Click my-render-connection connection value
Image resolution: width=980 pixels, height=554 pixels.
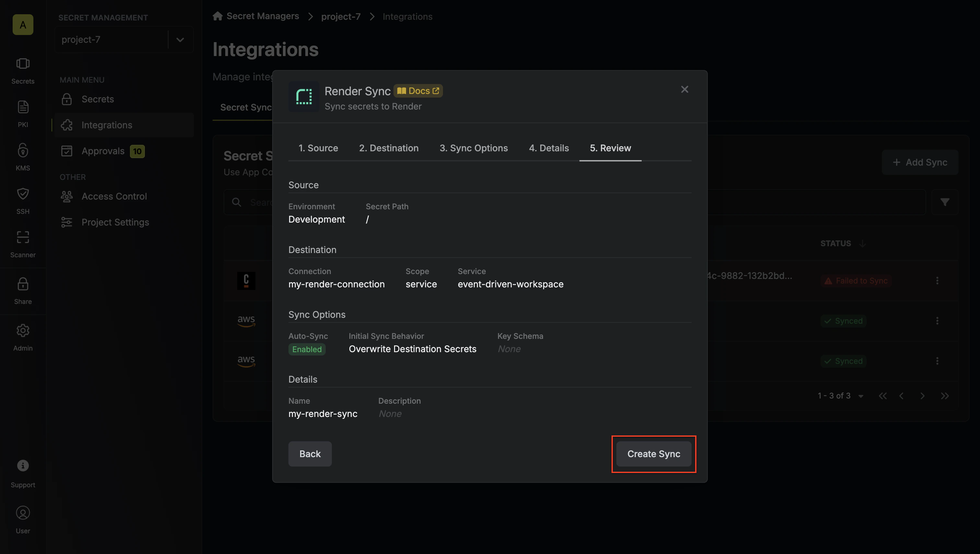[336, 284]
